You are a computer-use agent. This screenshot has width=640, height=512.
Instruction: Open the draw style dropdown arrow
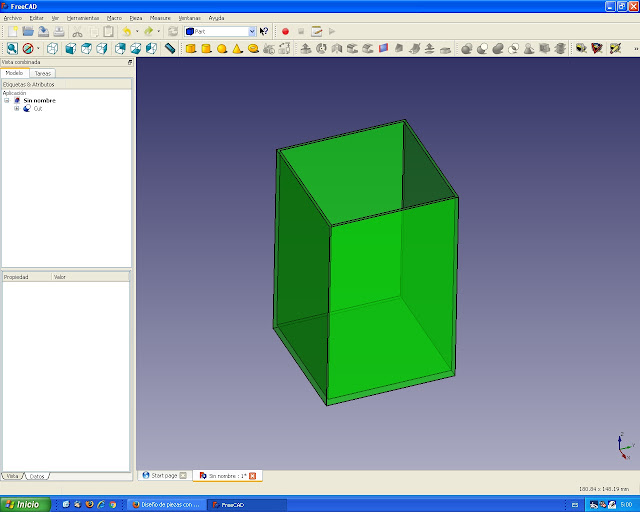tap(38, 49)
